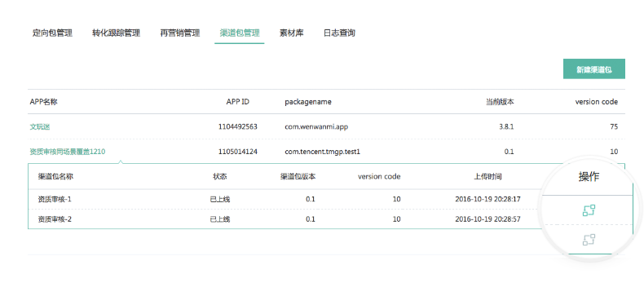The width and height of the screenshot is (644, 296).
Task: Click channel package name 资质审核-2
Action: click(x=55, y=219)
